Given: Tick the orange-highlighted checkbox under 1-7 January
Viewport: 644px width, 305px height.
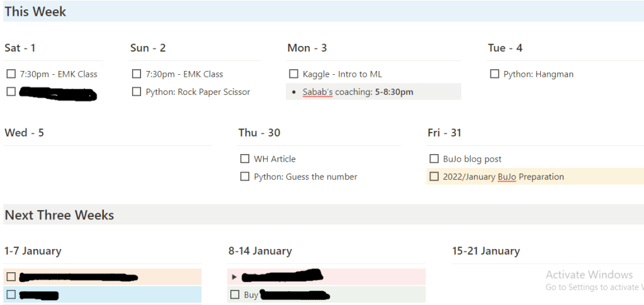Looking at the screenshot, I should [x=11, y=277].
